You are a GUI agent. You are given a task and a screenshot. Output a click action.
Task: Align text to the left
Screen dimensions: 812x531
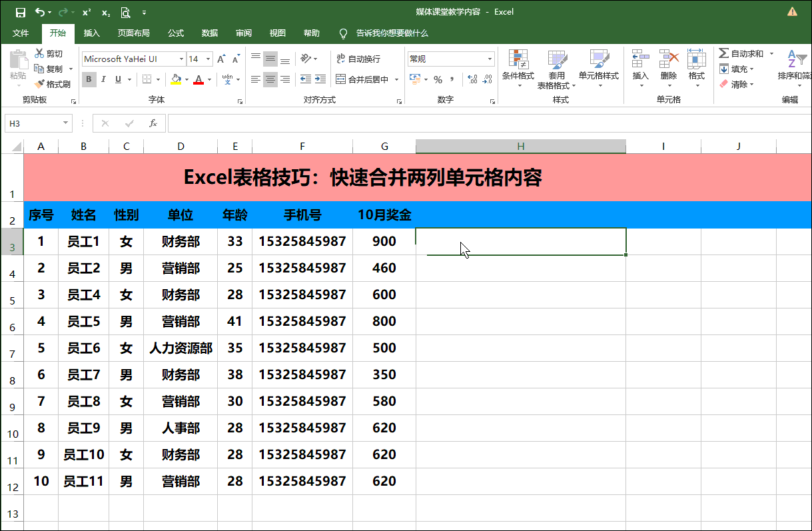click(255, 79)
